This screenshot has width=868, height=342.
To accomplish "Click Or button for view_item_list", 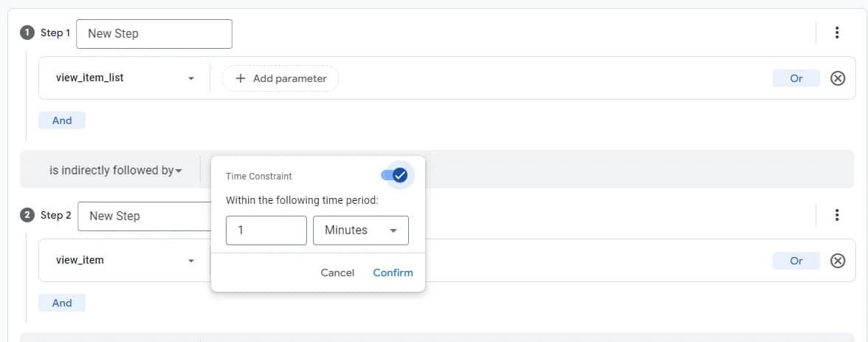I will 796,78.
